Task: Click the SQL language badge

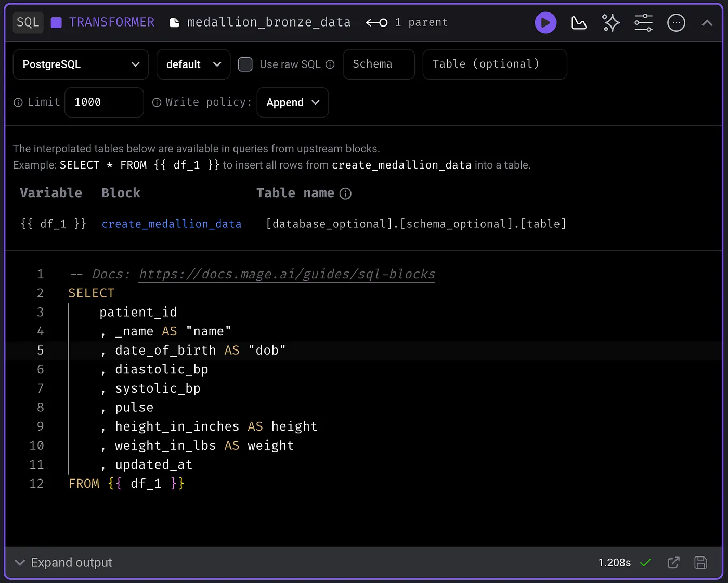Action: pyautogui.click(x=28, y=22)
